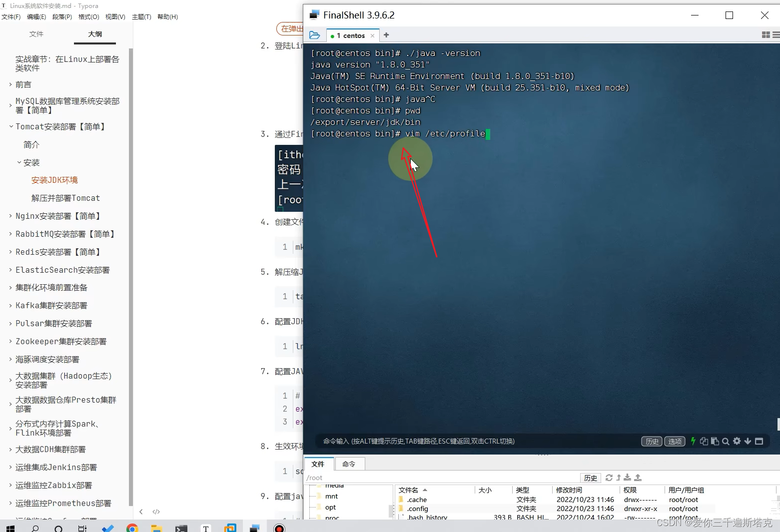Click the download icon in file panel
The height and width of the screenshot is (532, 780).
pos(628,478)
